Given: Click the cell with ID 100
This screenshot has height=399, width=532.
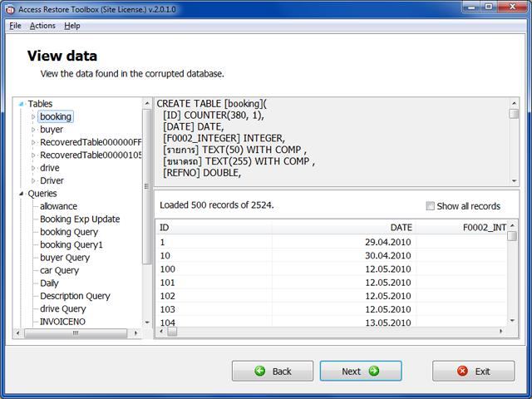Looking at the screenshot, I should [x=214, y=269].
